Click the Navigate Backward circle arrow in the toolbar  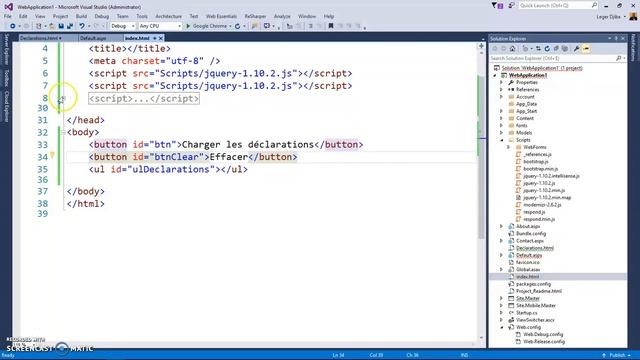coord(13,26)
